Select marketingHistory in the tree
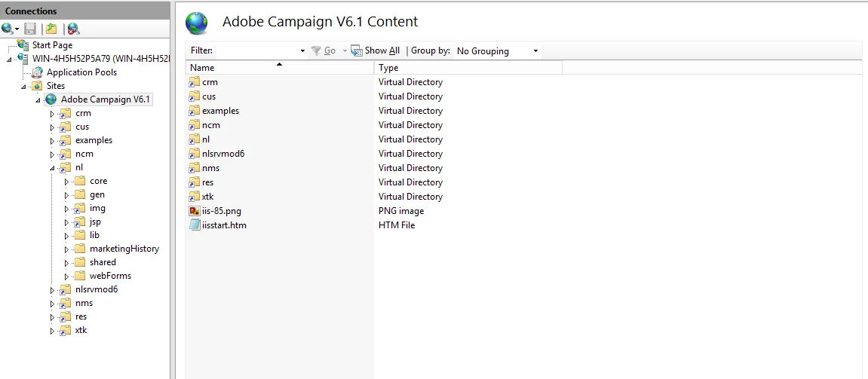 coord(124,249)
